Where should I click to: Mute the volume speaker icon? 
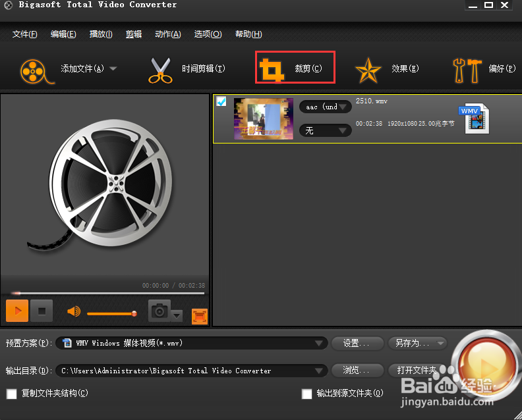[74, 311]
